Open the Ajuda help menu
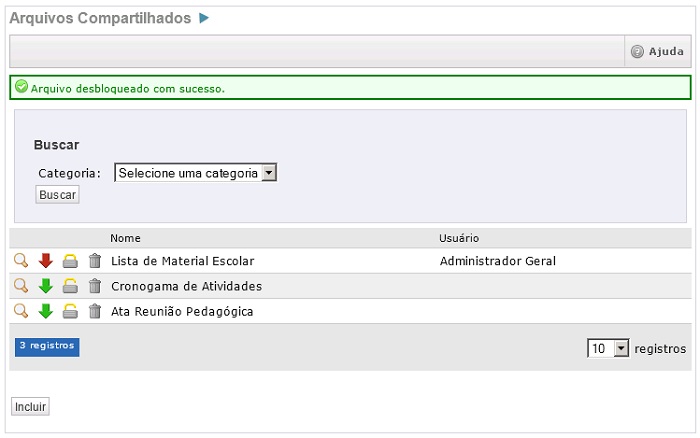The height and width of the screenshot is (438, 700). click(x=658, y=52)
